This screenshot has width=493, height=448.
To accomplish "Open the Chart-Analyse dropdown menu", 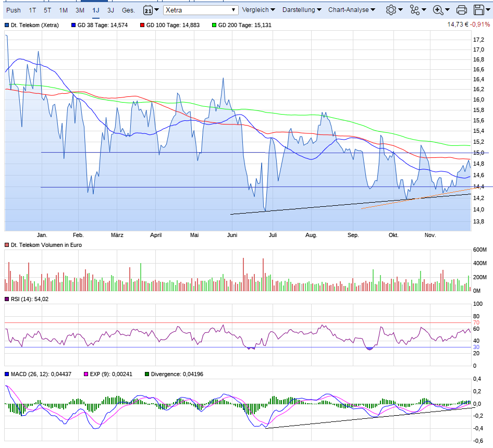I will 352,10.
